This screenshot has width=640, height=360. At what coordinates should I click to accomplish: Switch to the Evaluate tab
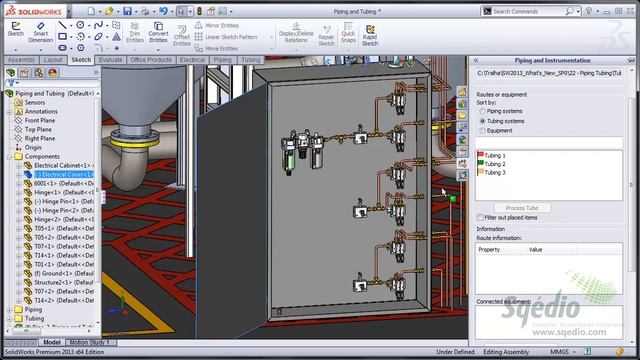[110, 60]
